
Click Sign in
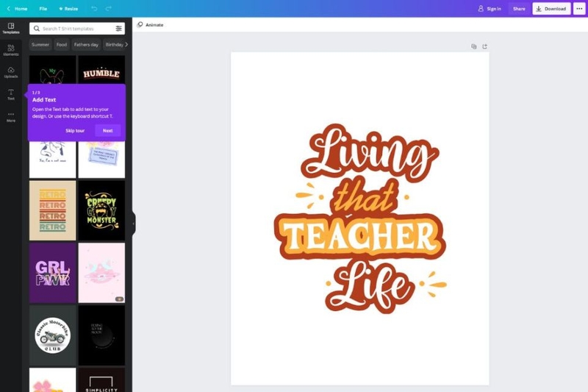[x=490, y=9]
